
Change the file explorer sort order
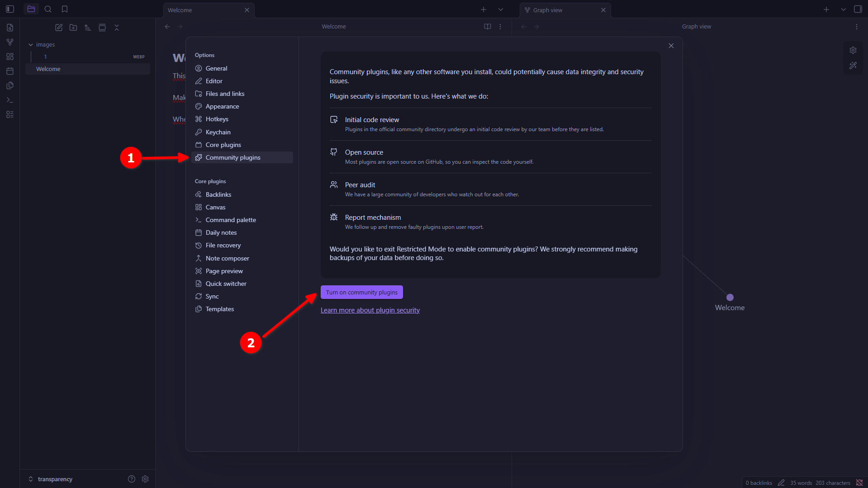88,28
